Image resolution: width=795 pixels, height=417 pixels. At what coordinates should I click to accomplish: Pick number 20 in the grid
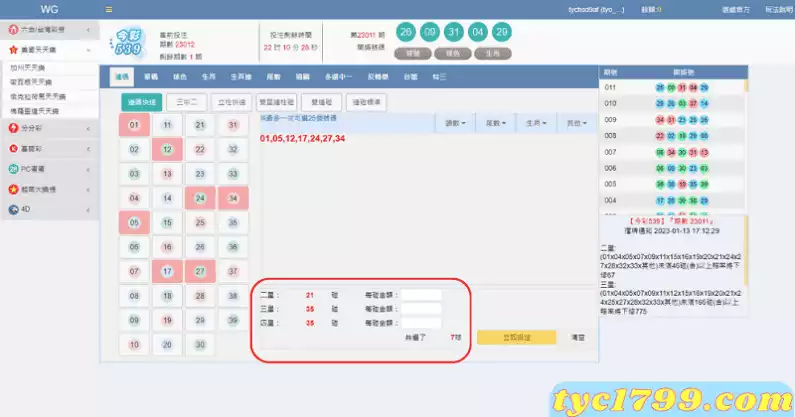pos(167,344)
